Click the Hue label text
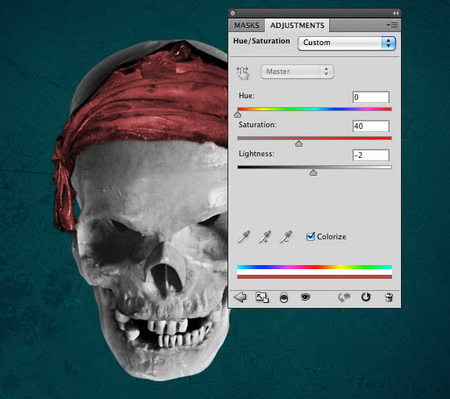 coord(246,96)
